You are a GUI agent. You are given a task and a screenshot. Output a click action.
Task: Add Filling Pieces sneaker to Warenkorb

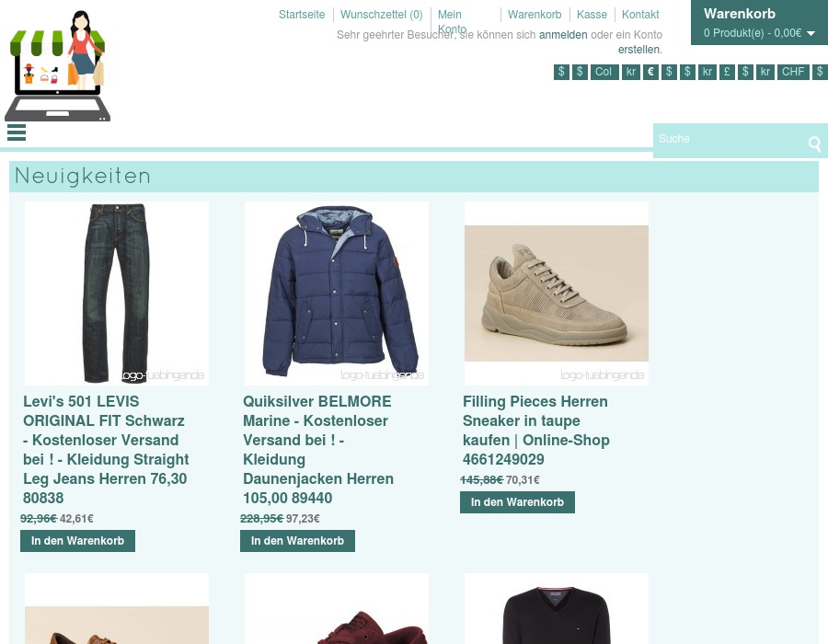[517, 502]
